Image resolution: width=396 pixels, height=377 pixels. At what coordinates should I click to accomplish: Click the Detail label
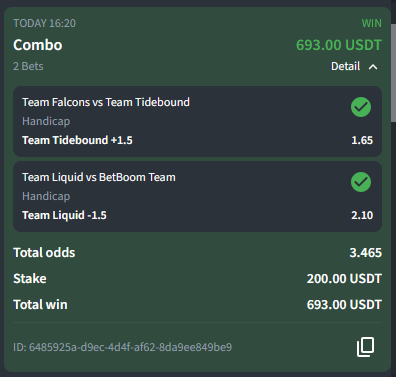[345, 66]
